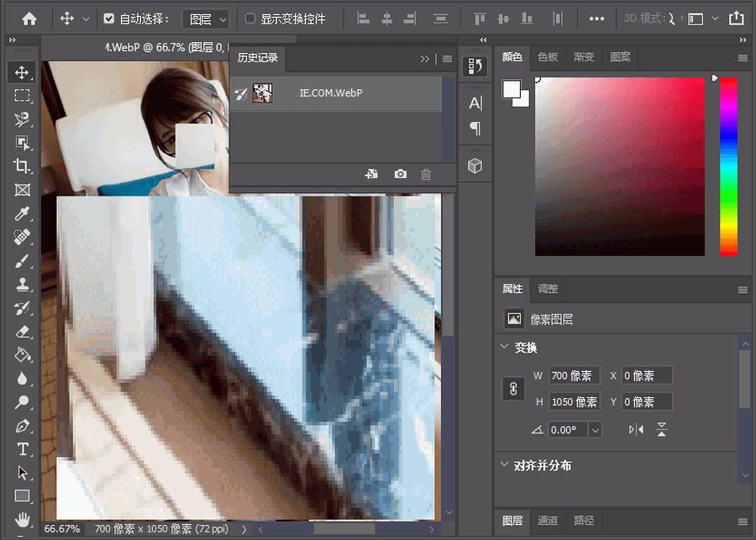The height and width of the screenshot is (540, 756).
Task: Click the Home icon in options bar
Action: (x=29, y=18)
